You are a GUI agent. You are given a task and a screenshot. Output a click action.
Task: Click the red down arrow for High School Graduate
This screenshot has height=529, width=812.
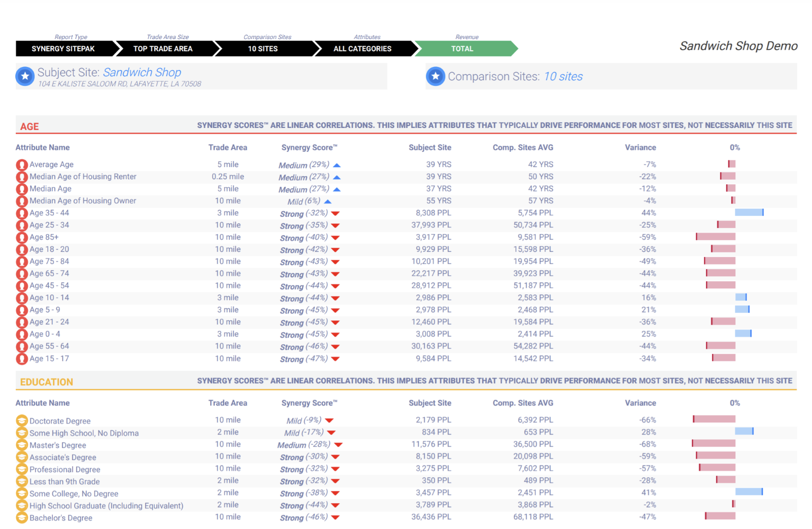[335, 506]
